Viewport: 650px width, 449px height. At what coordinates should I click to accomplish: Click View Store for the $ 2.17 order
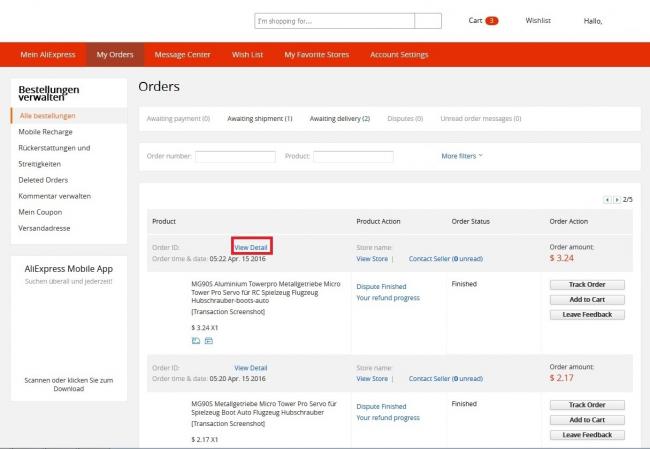point(372,379)
